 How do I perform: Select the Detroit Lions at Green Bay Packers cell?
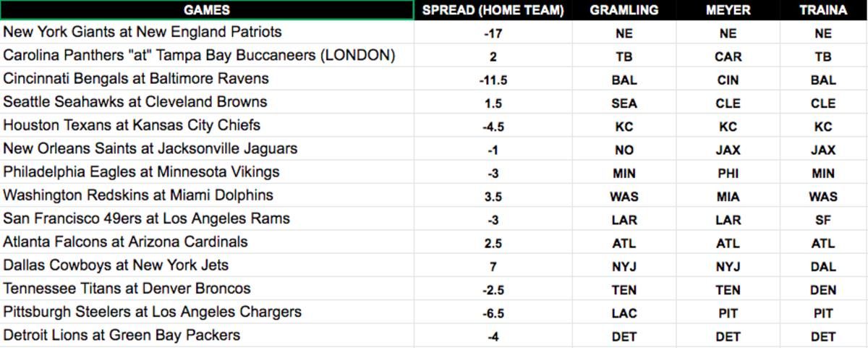pyautogui.click(x=207, y=336)
